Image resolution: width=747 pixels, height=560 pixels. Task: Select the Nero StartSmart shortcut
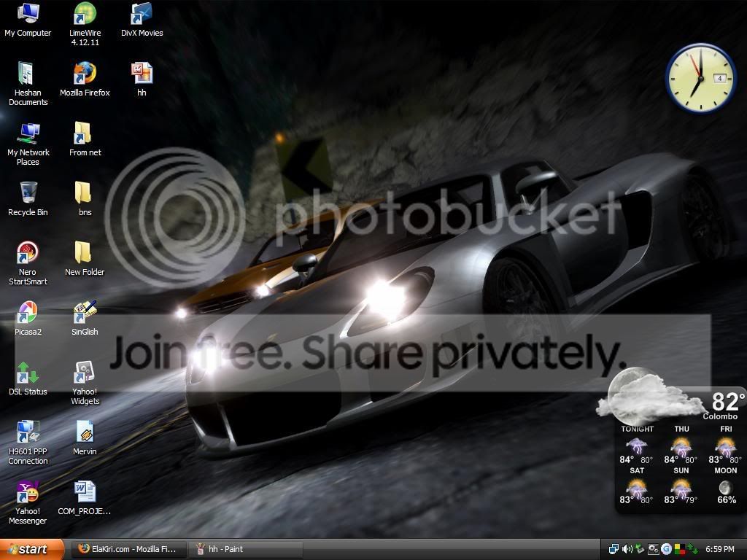(28, 263)
